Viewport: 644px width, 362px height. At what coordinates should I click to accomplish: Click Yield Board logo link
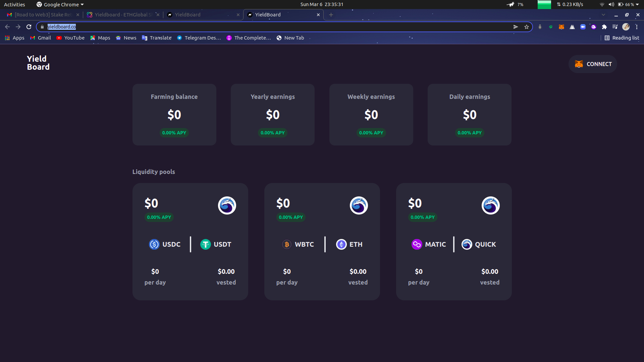38,63
